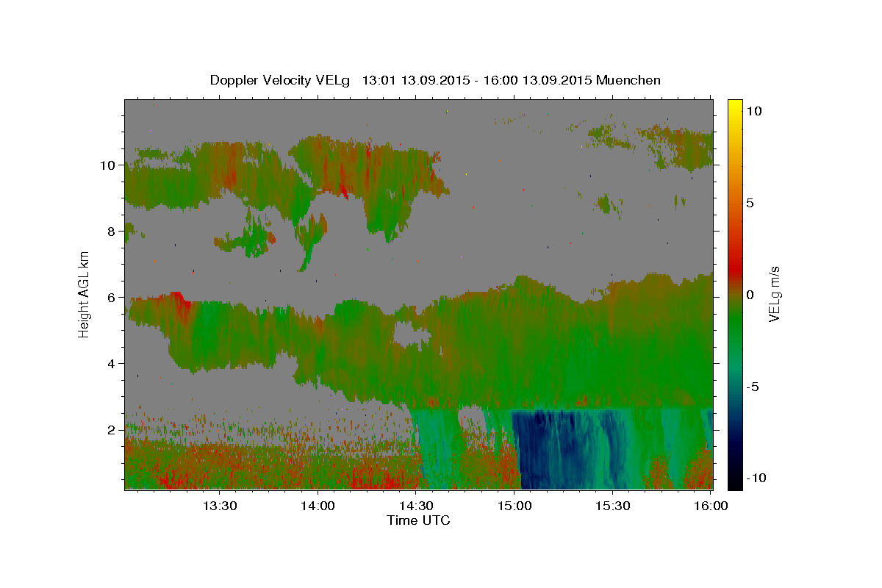Image resolution: width=882 pixels, height=588 pixels.
Task: Click the colorbar tick label -10
Action: tap(756, 478)
